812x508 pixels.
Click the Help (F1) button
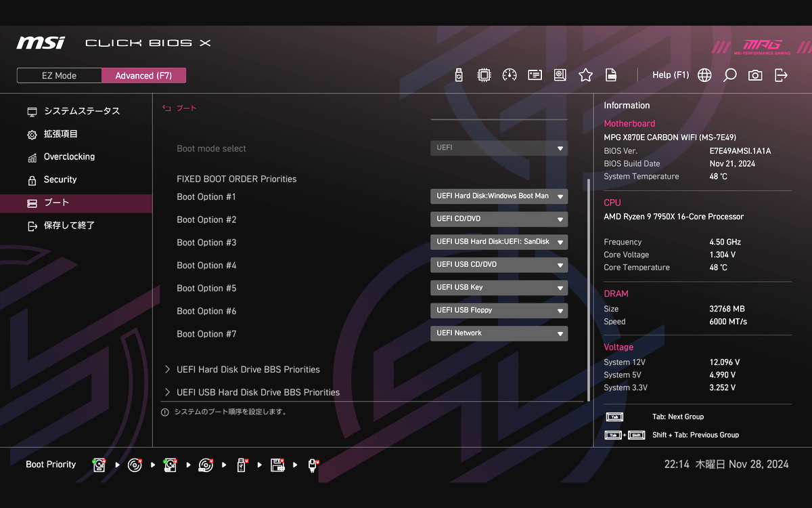coord(671,75)
